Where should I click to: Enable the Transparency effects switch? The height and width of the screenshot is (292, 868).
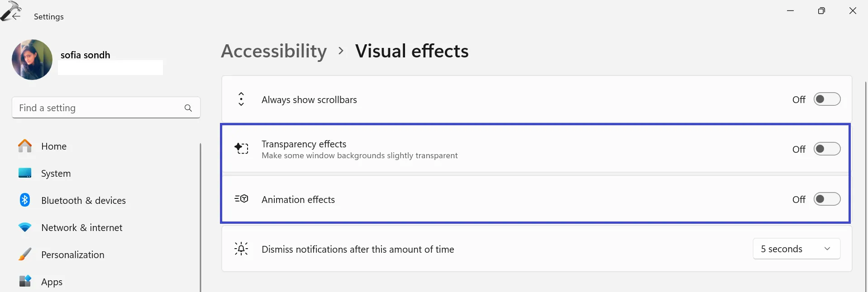[x=827, y=149]
